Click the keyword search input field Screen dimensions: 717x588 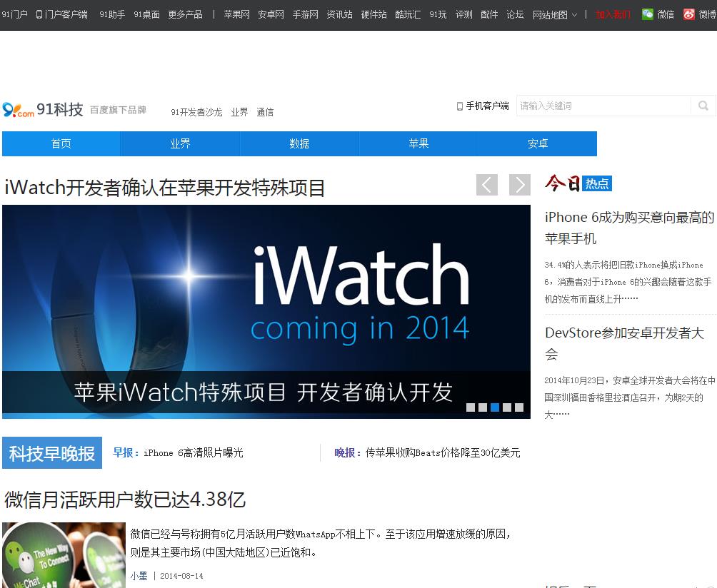[603, 106]
